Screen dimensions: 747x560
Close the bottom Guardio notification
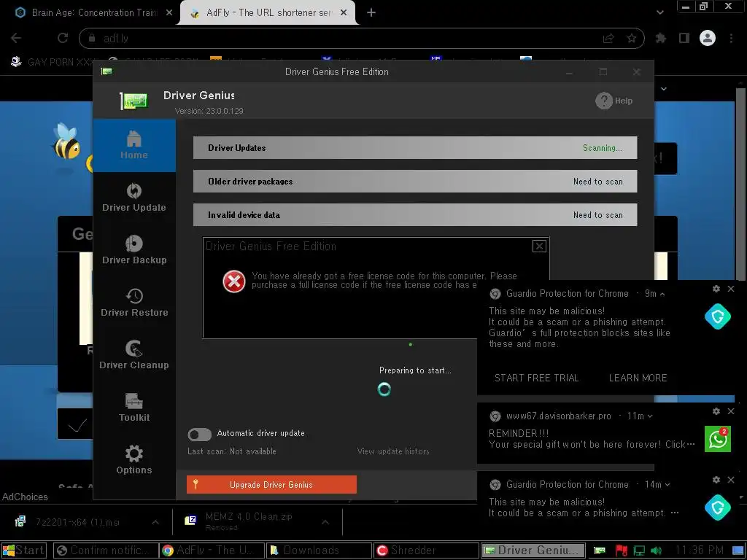(x=731, y=480)
